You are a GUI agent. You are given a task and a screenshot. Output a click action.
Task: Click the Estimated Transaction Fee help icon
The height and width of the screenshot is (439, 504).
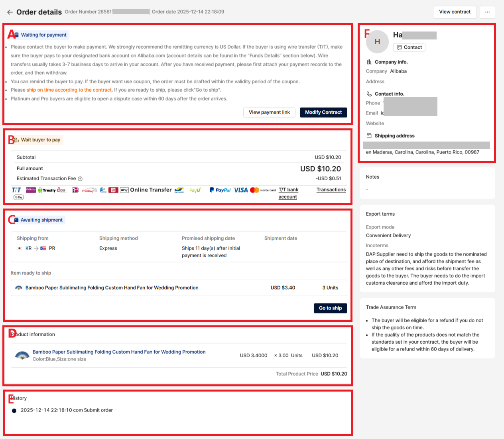coord(80,179)
